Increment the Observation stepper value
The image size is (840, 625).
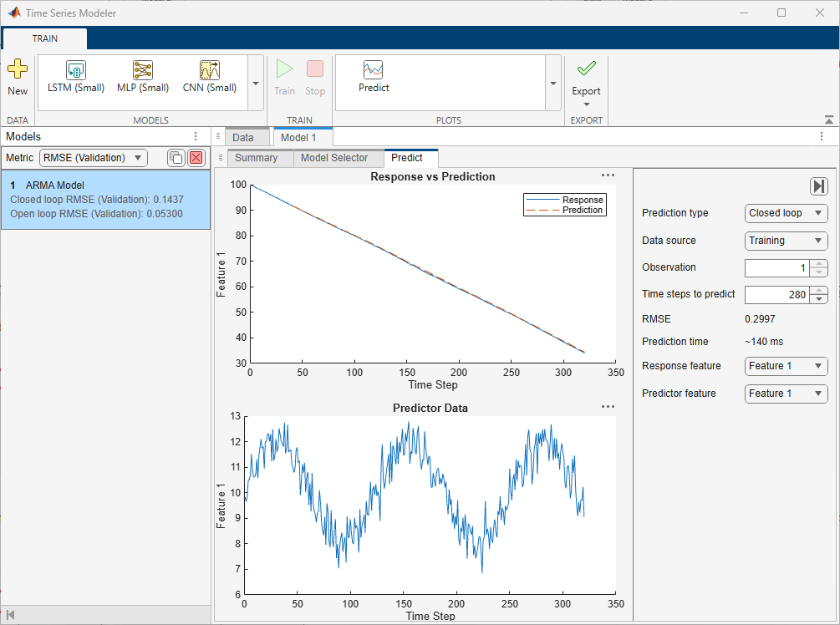(820, 263)
